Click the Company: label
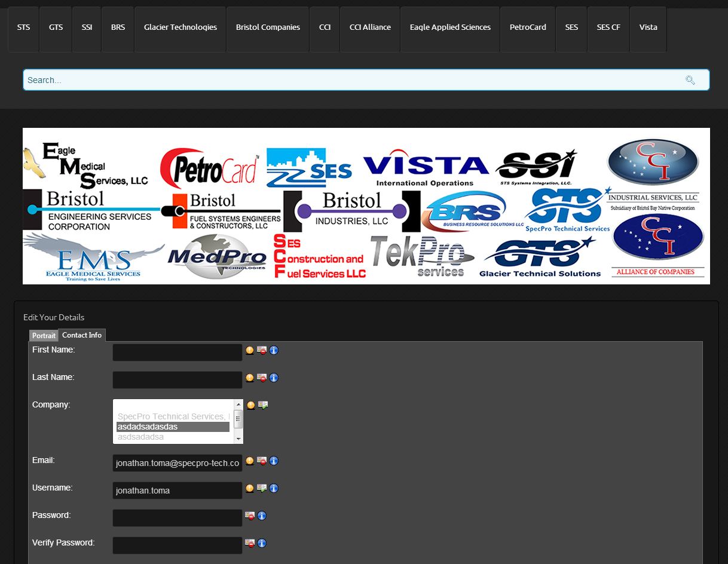Screen dimensions: 728x564 (51, 404)
